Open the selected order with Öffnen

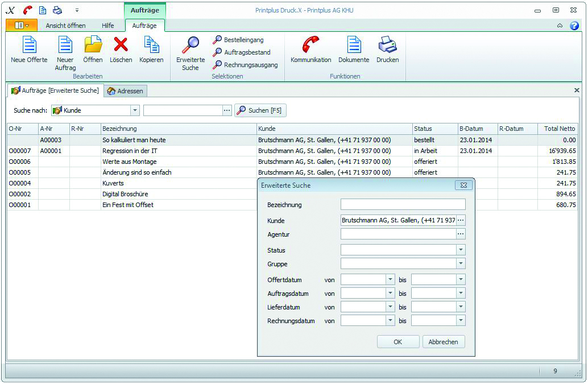pos(93,44)
